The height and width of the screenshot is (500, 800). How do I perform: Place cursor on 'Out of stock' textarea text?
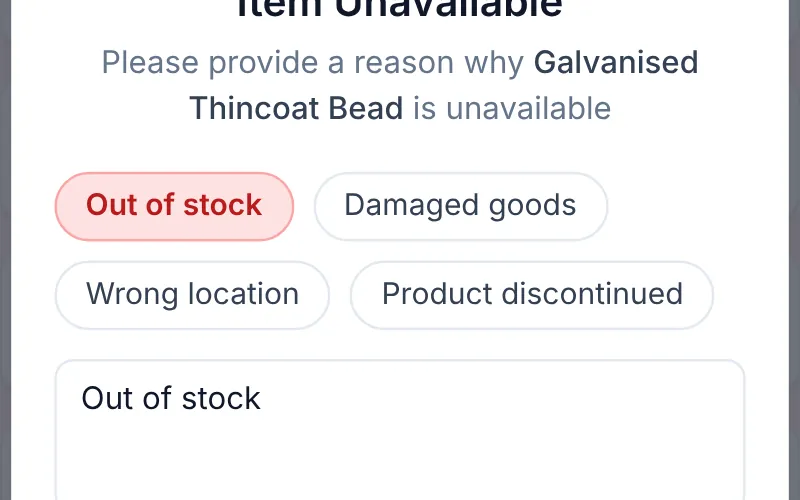pyautogui.click(x=171, y=398)
